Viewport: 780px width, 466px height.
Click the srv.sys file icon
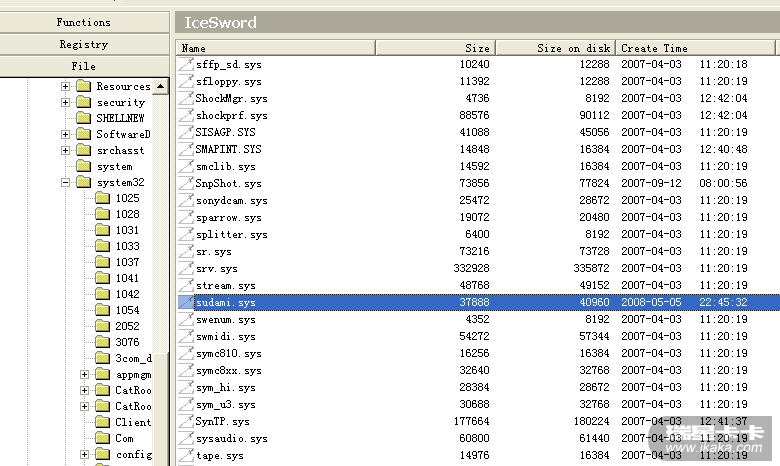[x=186, y=268]
